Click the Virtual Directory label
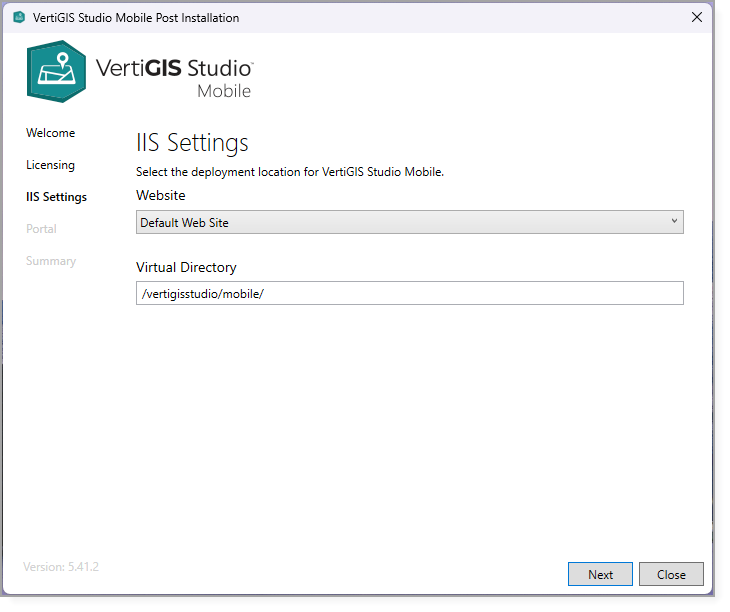The width and height of the screenshot is (730, 612). point(186,268)
